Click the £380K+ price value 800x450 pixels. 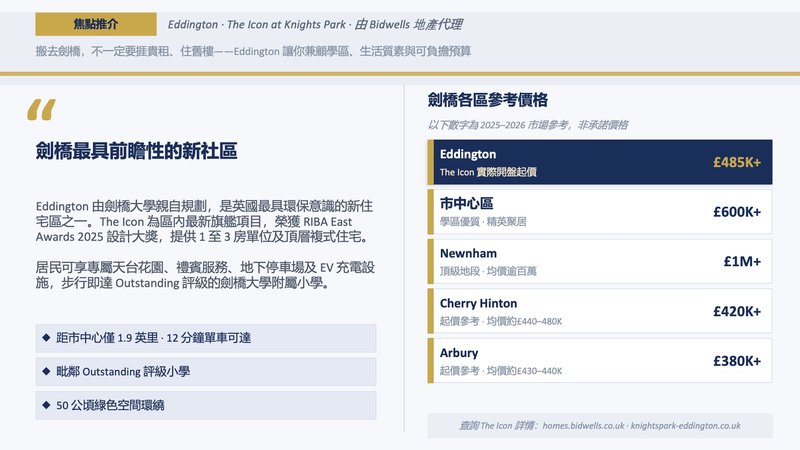pos(737,361)
